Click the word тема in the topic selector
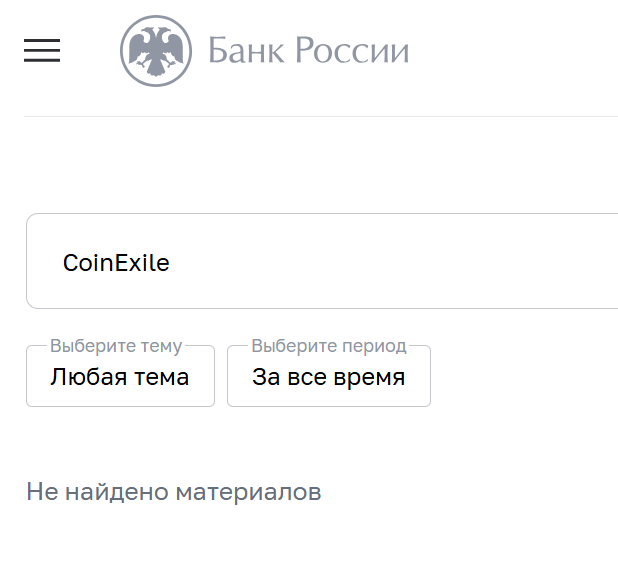This screenshot has height=566, width=618. (166, 377)
